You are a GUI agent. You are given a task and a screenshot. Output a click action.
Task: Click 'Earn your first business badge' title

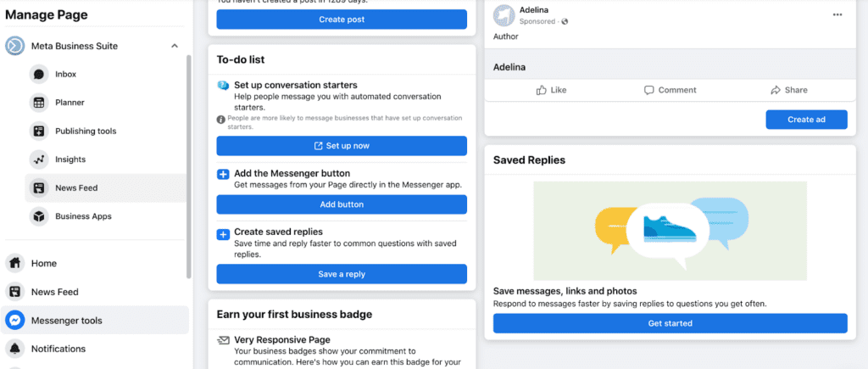[294, 315]
